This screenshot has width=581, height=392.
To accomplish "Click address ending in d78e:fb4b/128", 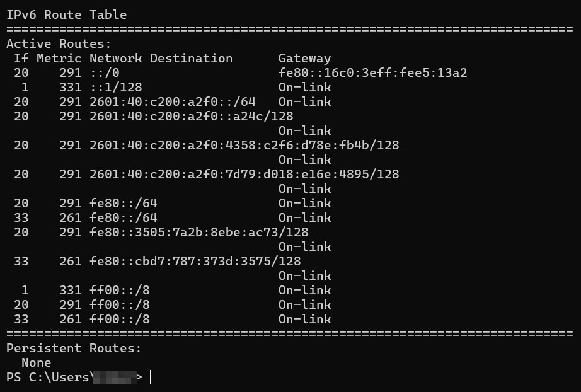I will point(244,145).
